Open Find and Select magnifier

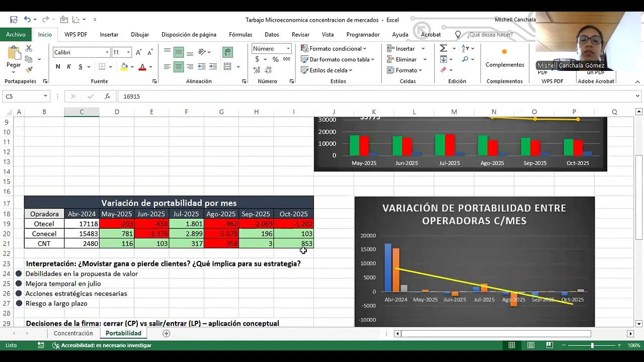point(465,59)
